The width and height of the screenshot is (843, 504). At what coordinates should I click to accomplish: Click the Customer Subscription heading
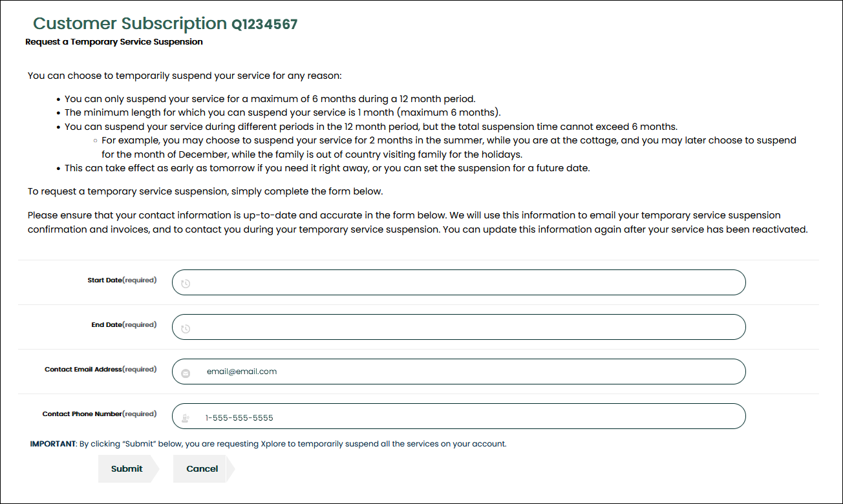click(x=130, y=23)
